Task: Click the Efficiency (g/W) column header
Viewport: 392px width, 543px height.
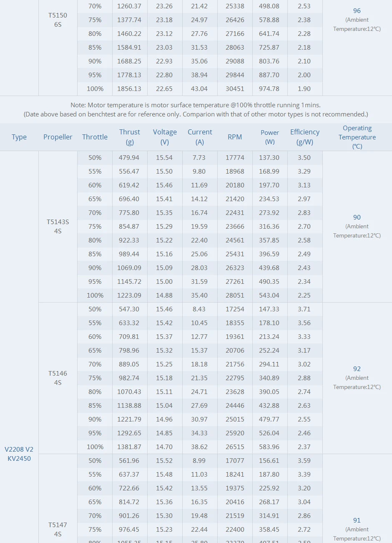Action: coord(305,137)
